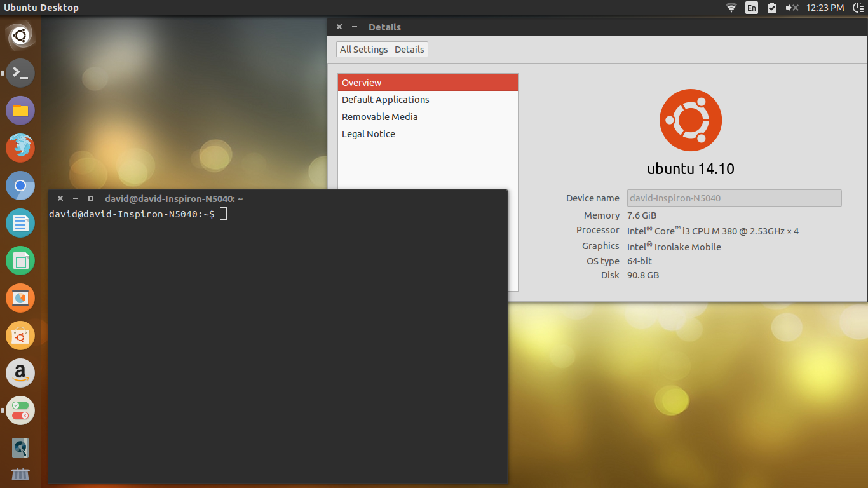Open the session power menu

(x=860, y=8)
